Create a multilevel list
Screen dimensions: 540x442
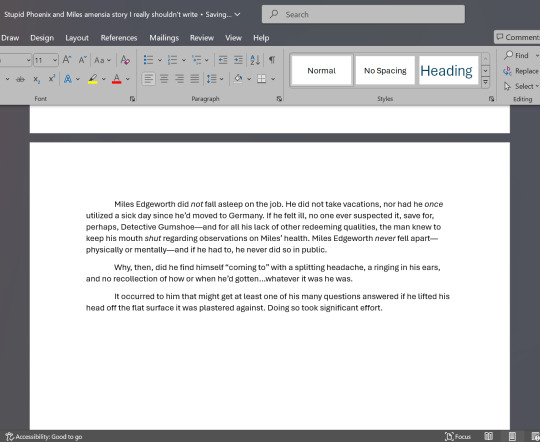tap(196, 60)
